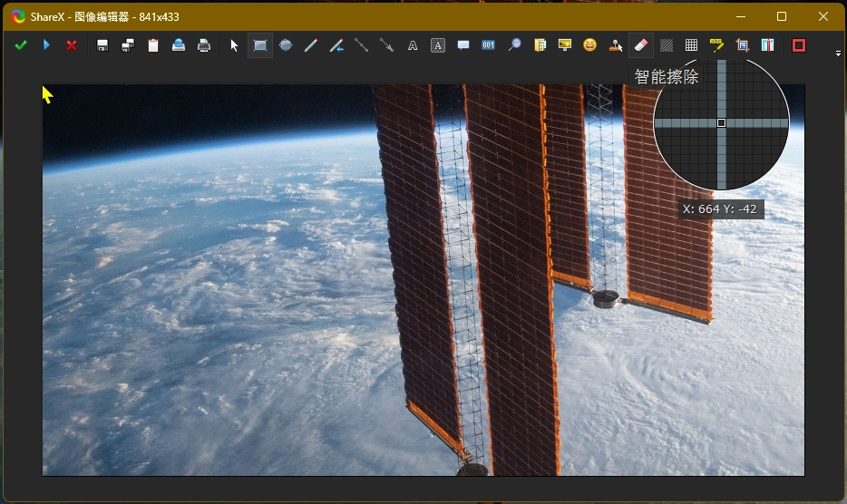Image resolution: width=847 pixels, height=504 pixels.
Task: Select the Magnify tool
Action: point(514,45)
